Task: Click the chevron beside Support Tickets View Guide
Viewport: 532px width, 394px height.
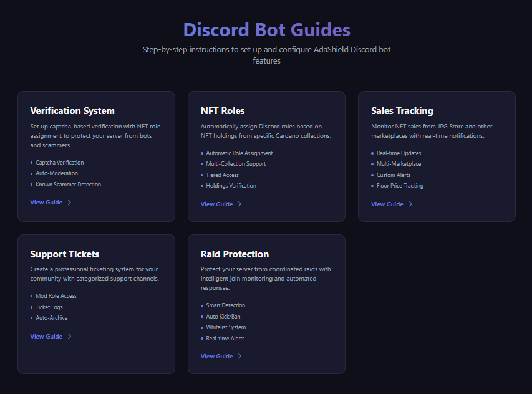Action: pos(68,336)
